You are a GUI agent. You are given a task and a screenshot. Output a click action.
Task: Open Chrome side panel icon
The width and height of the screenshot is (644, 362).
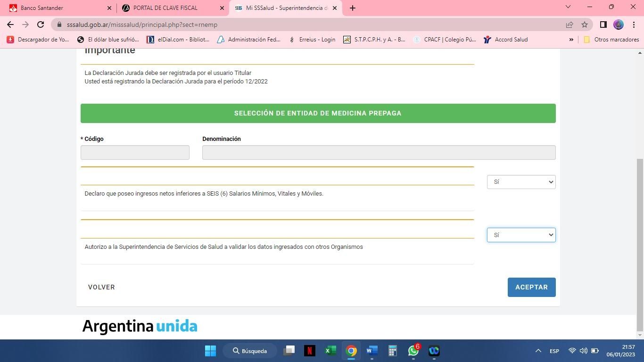(603, 25)
